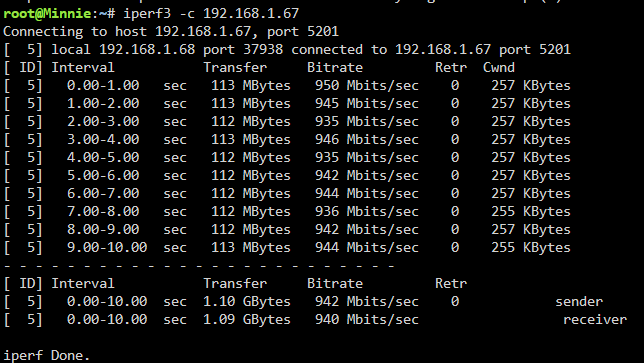This screenshot has height=363, width=644.
Task: Click the 1.10 GBytes transfer total
Action: (247, 302)
